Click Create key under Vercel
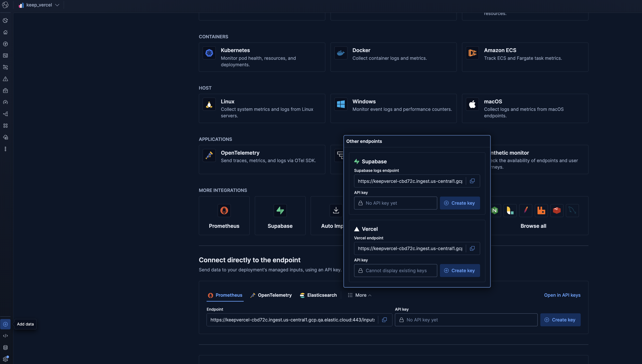The image size is (642, 364). [460, 271]
